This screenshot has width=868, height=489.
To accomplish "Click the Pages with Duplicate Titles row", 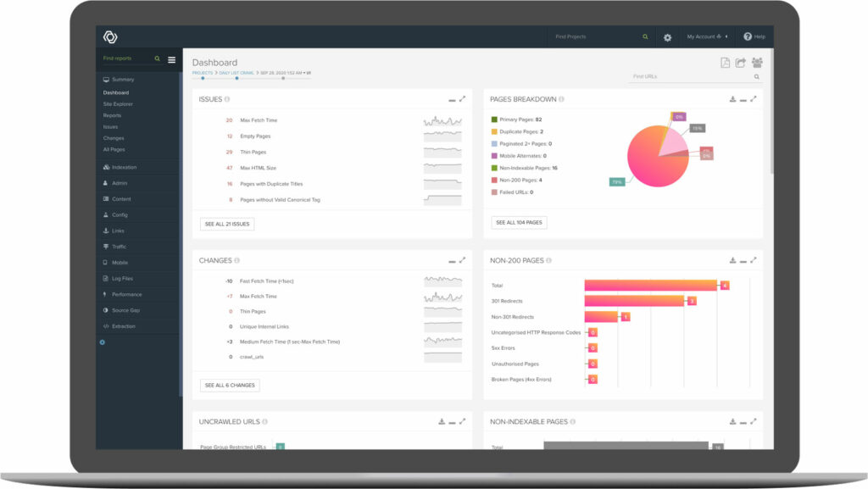I will click(332, 184).
